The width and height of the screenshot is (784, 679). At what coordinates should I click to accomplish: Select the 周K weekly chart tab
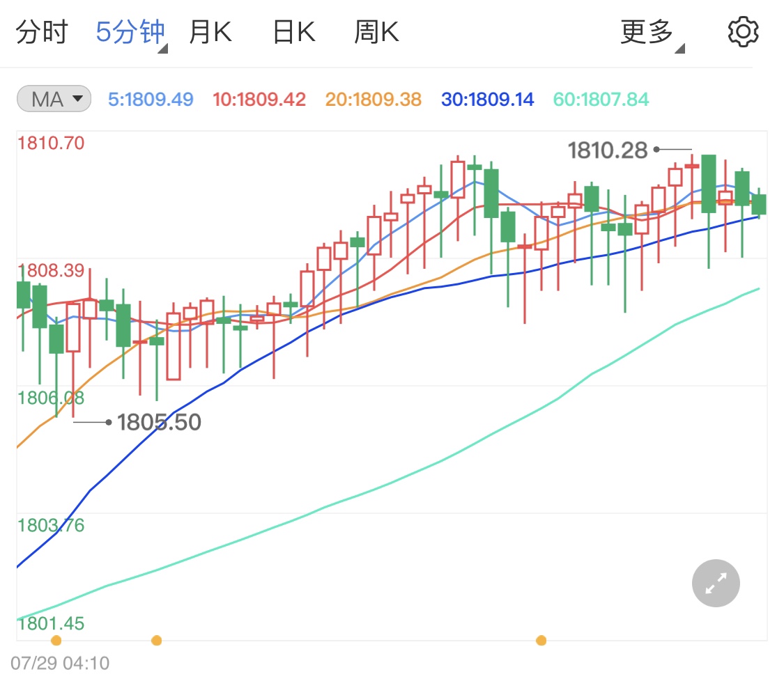(x=376, y=31)
